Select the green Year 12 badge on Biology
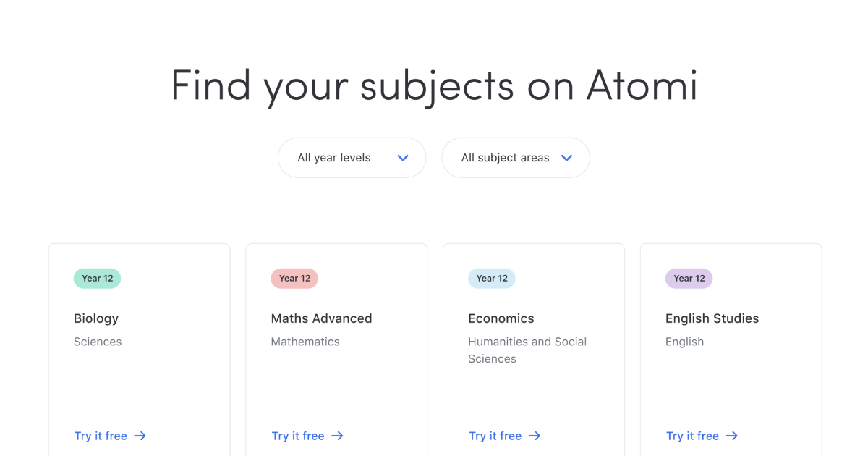The height and width of the screenshot is (456, 868). click(x=97, y=278)
